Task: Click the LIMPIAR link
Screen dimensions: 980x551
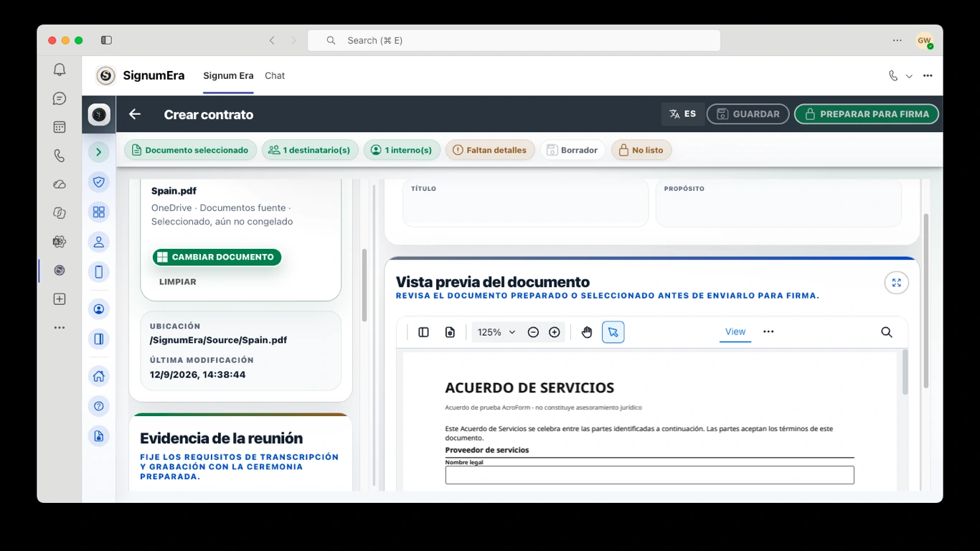Action: [178, 282]
